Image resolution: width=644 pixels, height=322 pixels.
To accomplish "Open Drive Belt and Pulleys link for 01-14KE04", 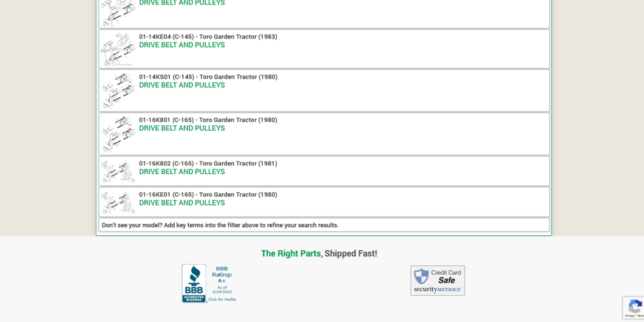I will 182,45.
